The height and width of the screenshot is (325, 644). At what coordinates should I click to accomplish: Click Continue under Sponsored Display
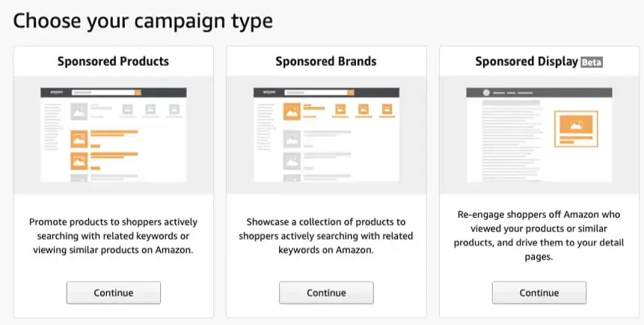click(539, 293)
